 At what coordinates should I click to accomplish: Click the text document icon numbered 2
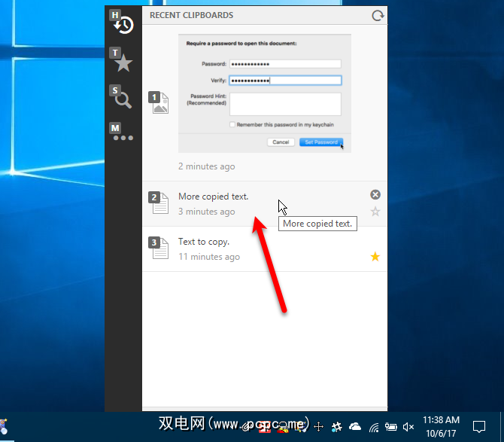click(x=159, y=203)
